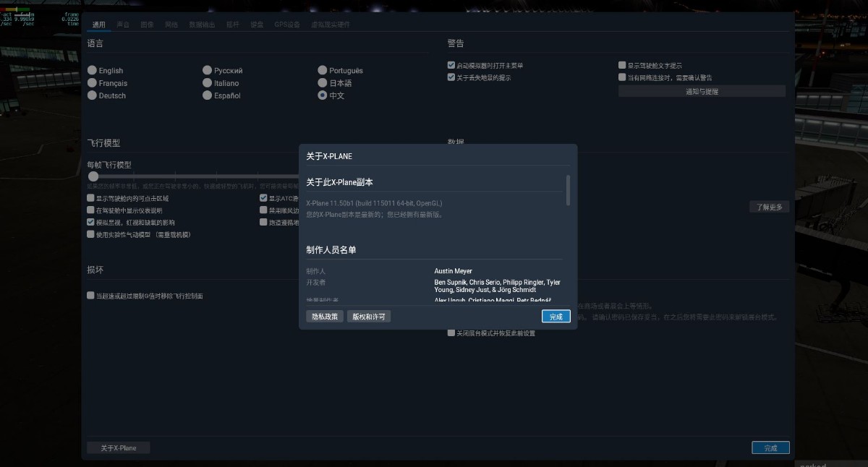Click the 通知与提醒 button
Viewport: 868px width, 467px height.
click(x=702, y=91)
